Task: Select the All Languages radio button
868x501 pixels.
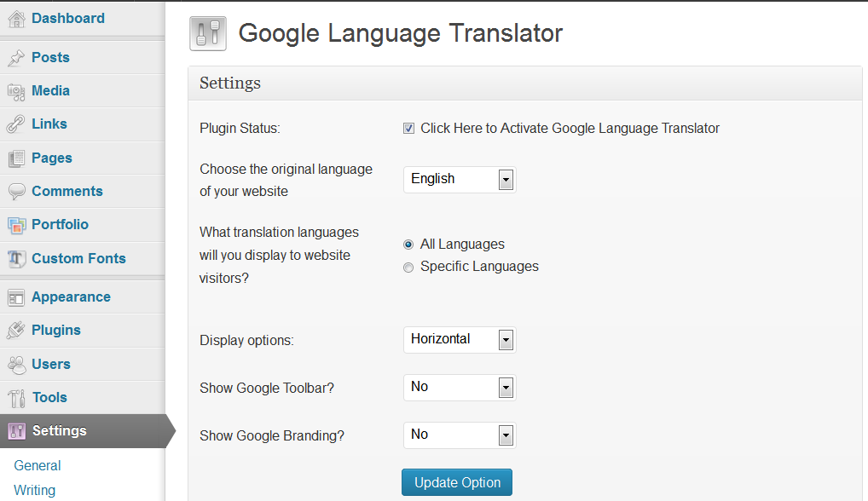Action: (x=408, y=245)
